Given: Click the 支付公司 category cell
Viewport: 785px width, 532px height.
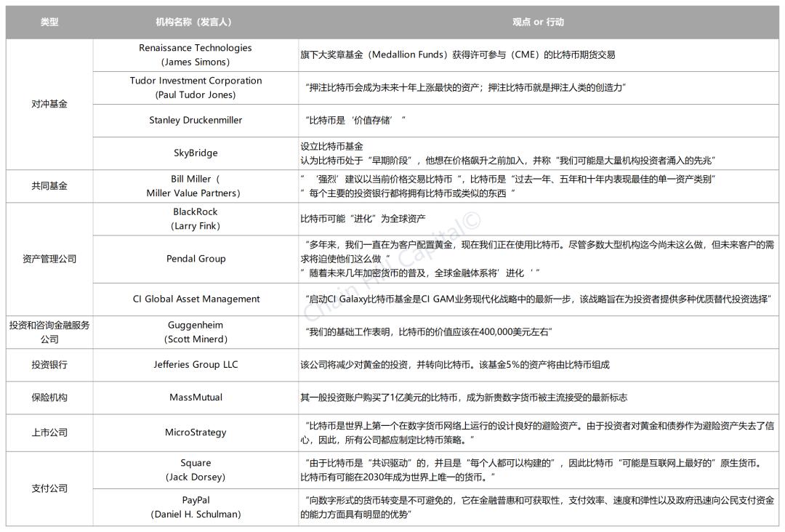Looking at the screenshot, I should [49, 488].
